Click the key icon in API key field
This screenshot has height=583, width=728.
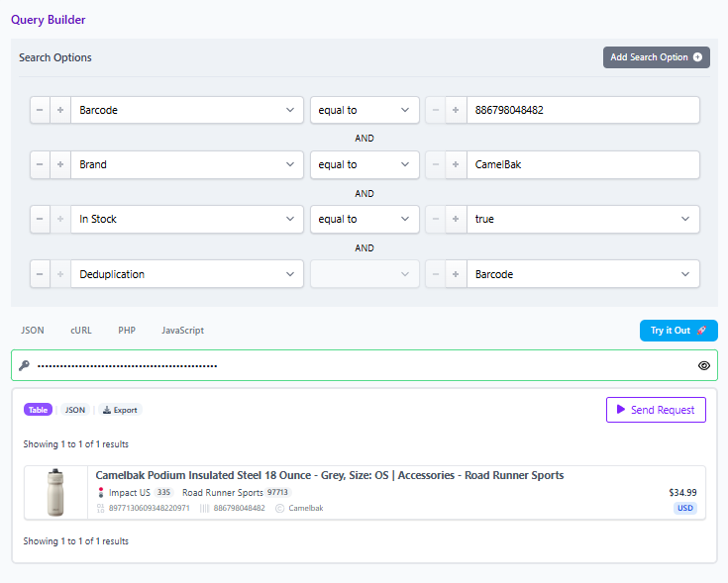coord(24,365)
